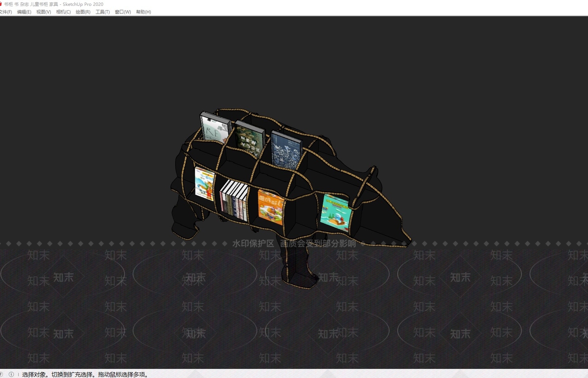The image size is (588, 378).
Task: Open the 工具(T) menu
Action: click(x=103, y=12)
